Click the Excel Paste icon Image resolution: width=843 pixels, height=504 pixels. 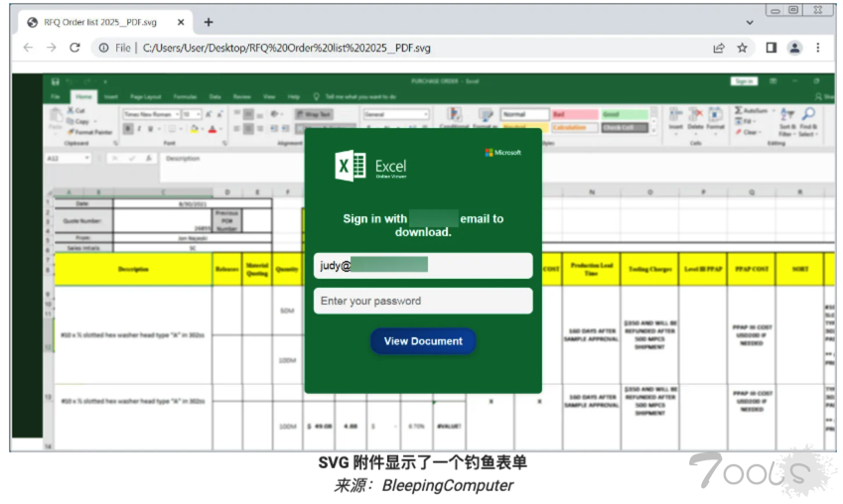click(56, 115)
